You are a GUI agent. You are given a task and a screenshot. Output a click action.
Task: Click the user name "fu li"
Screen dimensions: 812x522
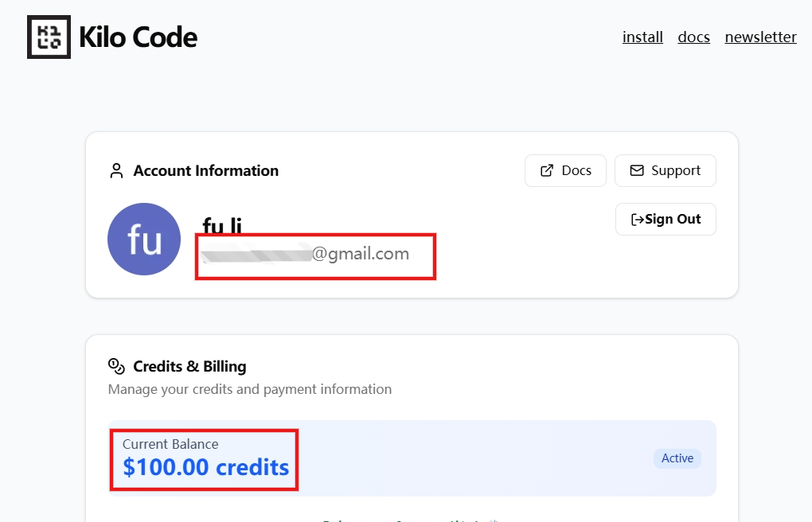[x=222, y=226]
